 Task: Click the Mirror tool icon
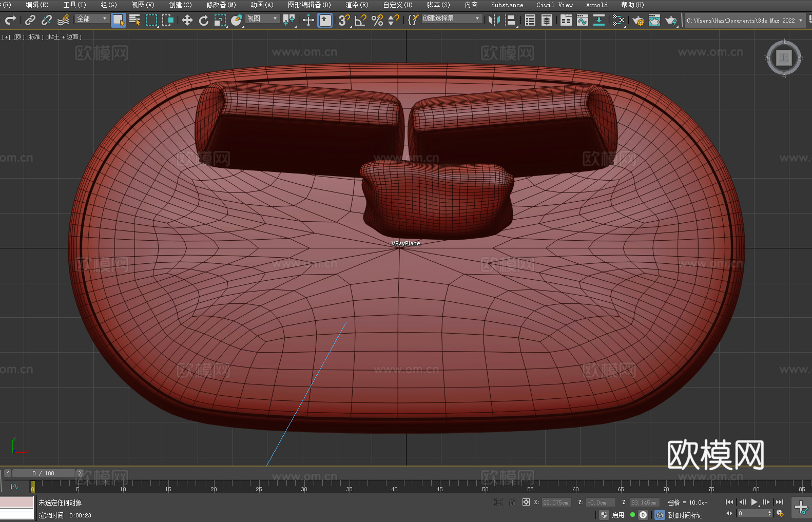(494, 20)
